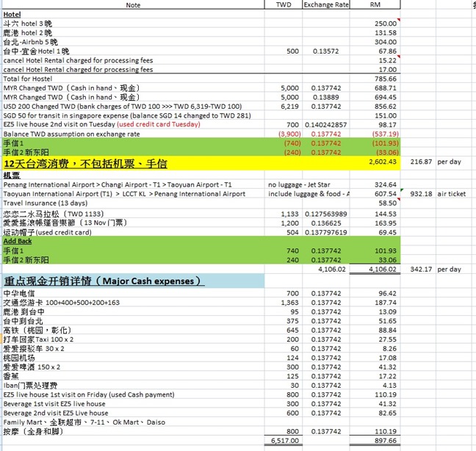Select the RM column header cell
476x451 pixels.
(375, 5)
